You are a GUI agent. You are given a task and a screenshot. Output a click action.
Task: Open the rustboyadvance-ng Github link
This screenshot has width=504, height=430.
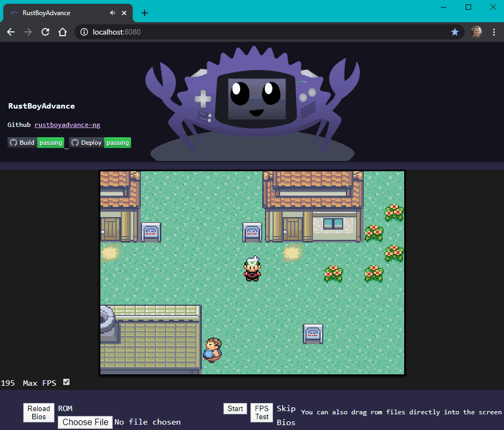[x=67, y=125]
